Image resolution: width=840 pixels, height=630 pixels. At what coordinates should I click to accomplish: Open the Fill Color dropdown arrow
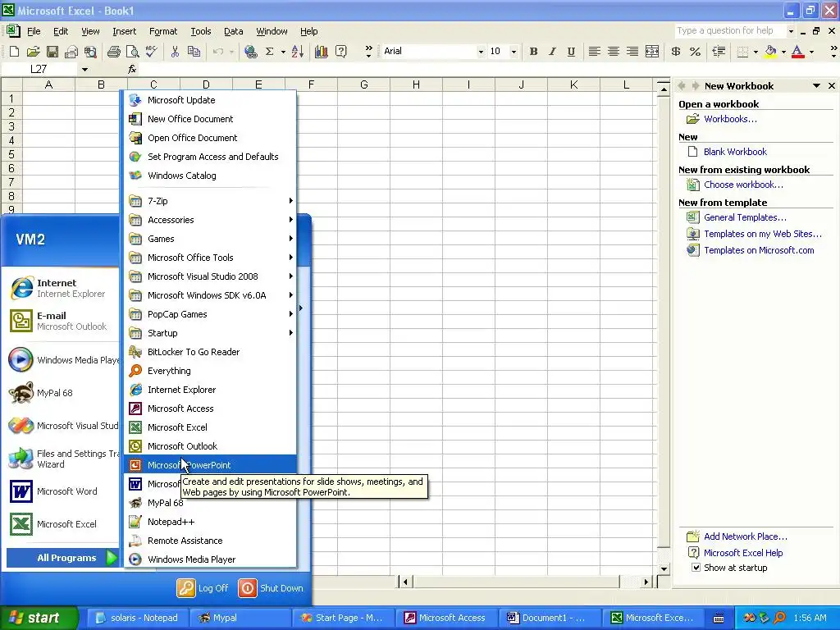pos(783,52)
